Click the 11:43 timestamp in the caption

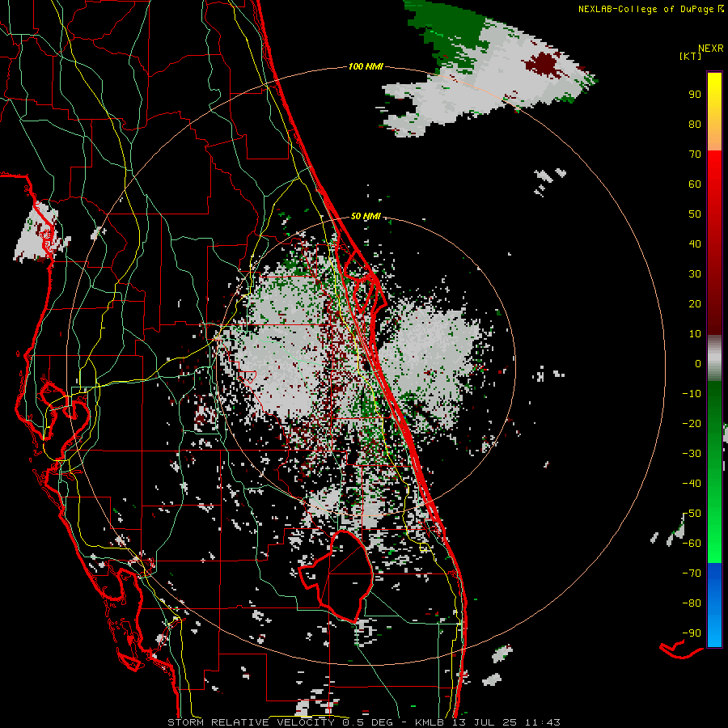[543, 722]
